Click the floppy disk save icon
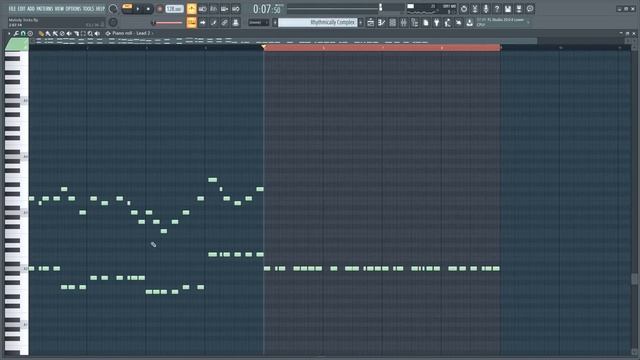The height and width of the screenshot is (360, 640). click(x=508, y=9)
